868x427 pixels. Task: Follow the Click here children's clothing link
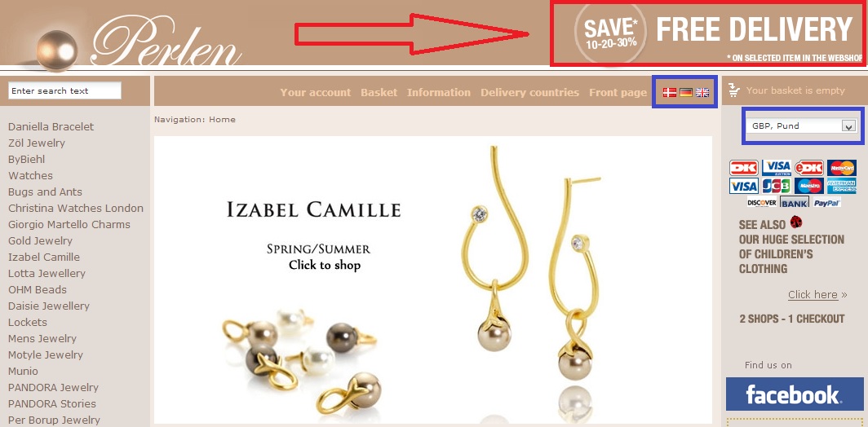point(813,295)
